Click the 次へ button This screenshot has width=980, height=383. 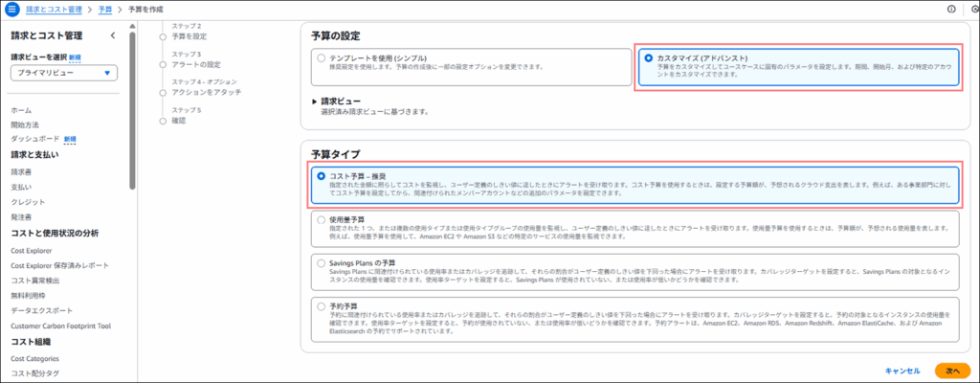[951, 370]
